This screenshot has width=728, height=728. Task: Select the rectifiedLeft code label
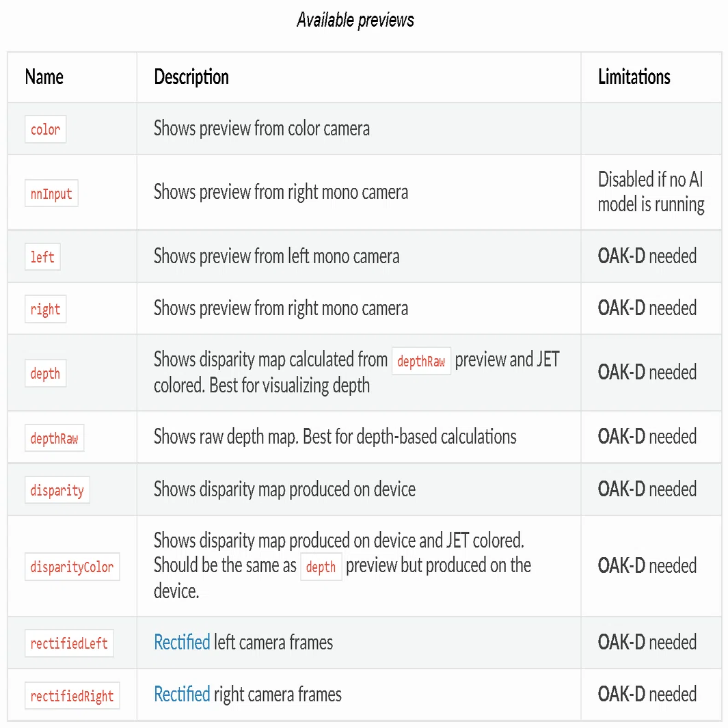(x=69, y=643)
